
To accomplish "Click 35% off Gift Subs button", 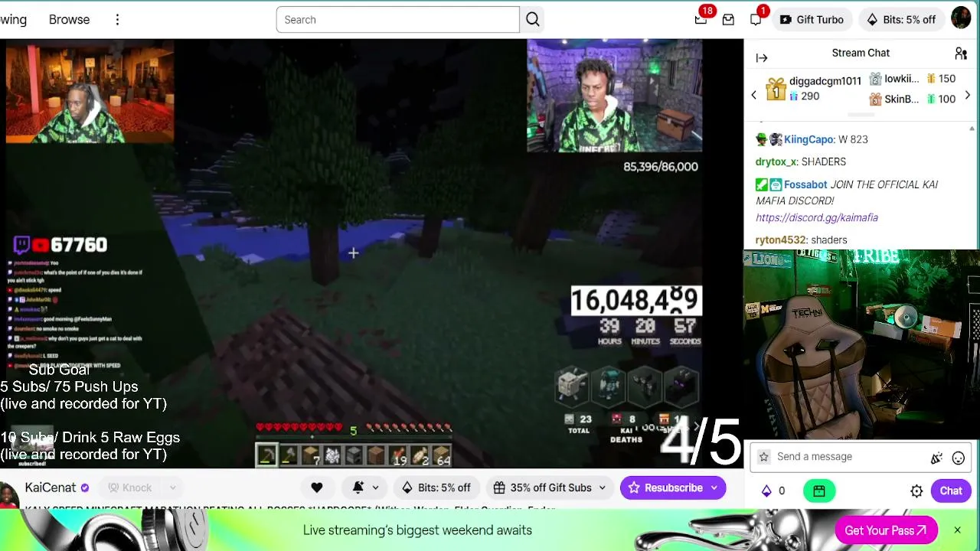I will pyautogui.click(x=543, y=487).
